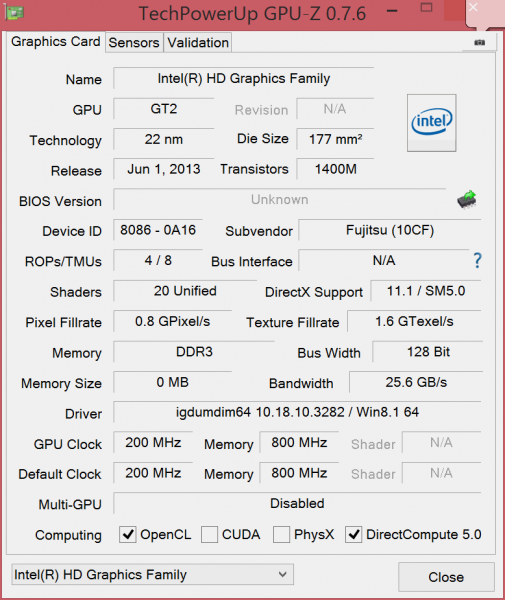This screenshot has width=505, height=600.
Task: Click the Bandwidth field 25.6 GB/s
Action: 416,382
